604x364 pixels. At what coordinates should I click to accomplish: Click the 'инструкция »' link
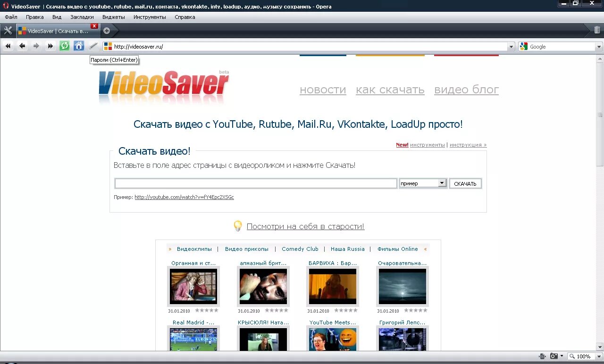pos(468,145)
